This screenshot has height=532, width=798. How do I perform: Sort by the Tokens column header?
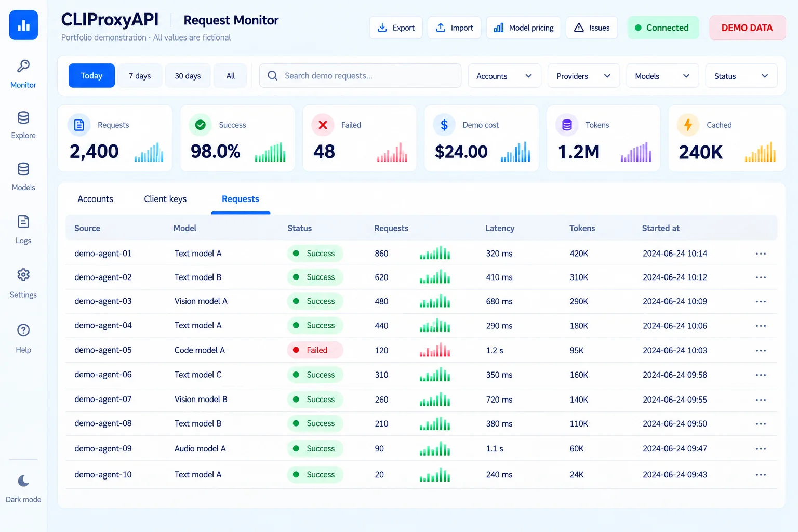[582, 228]
